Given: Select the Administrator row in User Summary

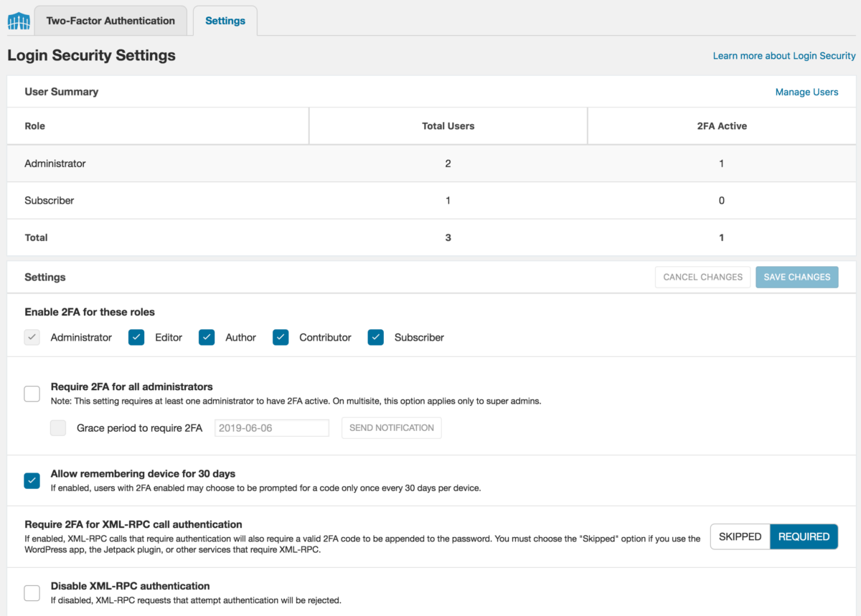Looking at the screenshot, I should (x=55, y=164).
